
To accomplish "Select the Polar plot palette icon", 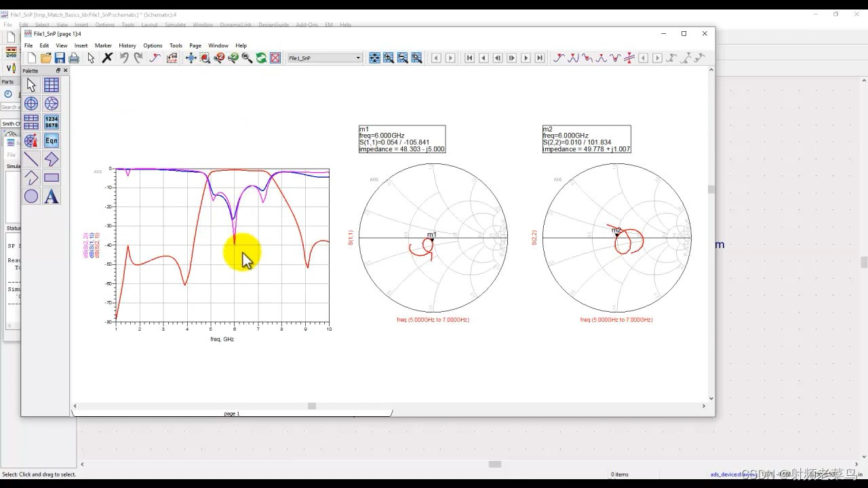I will pyautogui.click(x=31, y=103).
